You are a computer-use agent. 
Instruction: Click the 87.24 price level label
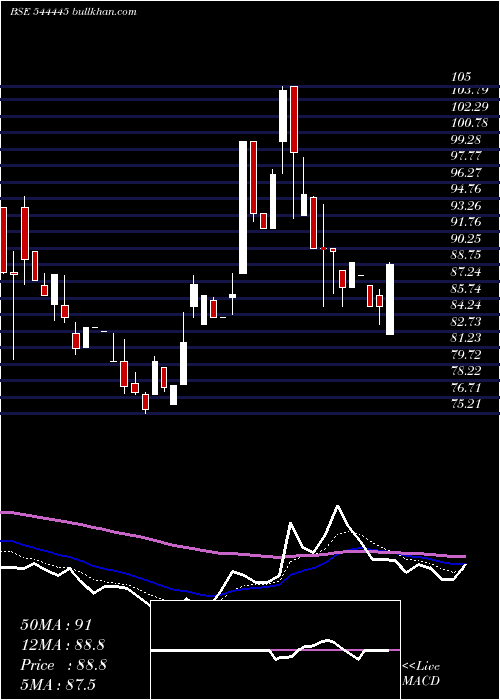click(x=466, y=271)
